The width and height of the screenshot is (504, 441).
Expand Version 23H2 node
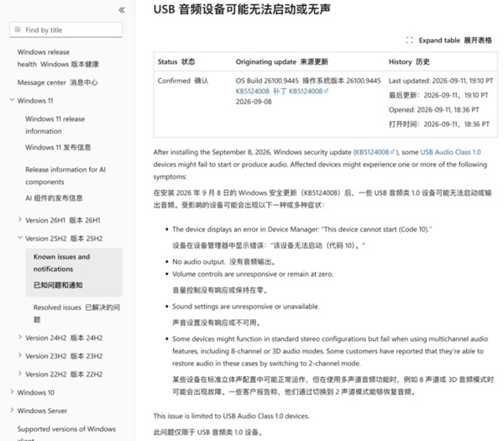(20, 355)
